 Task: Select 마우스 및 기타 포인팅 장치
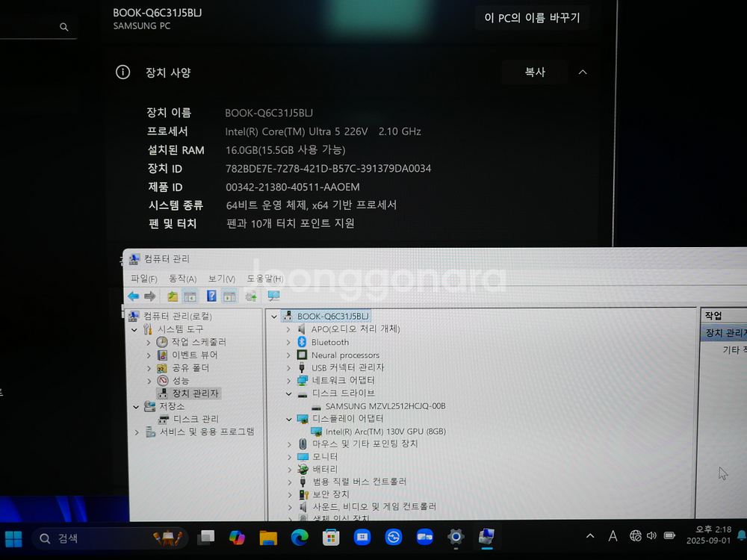pos(365,444)
